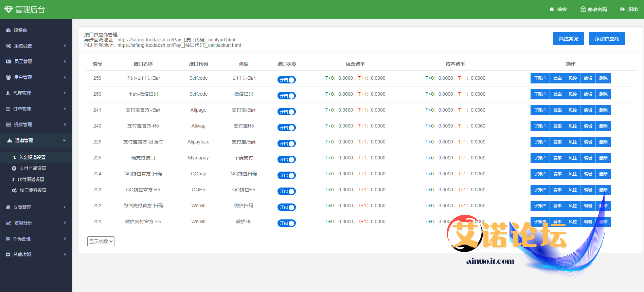Click the logout icon beside 退出

click(623, 9)
